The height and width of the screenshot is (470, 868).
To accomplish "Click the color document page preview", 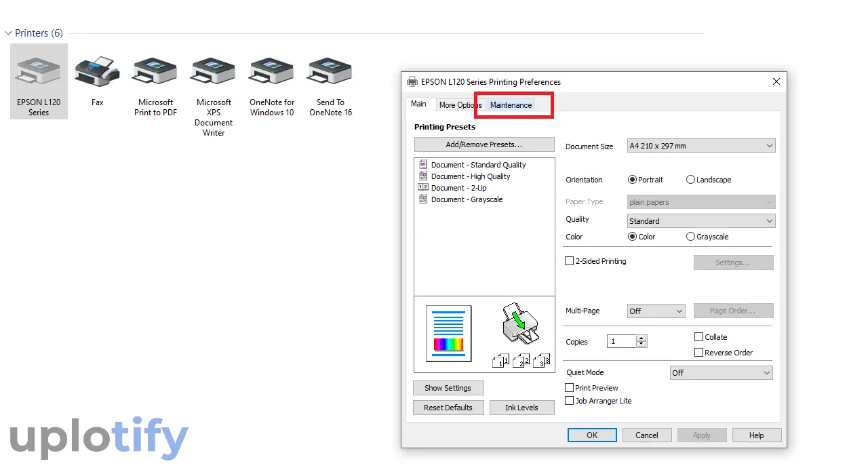I will [448, 333].
